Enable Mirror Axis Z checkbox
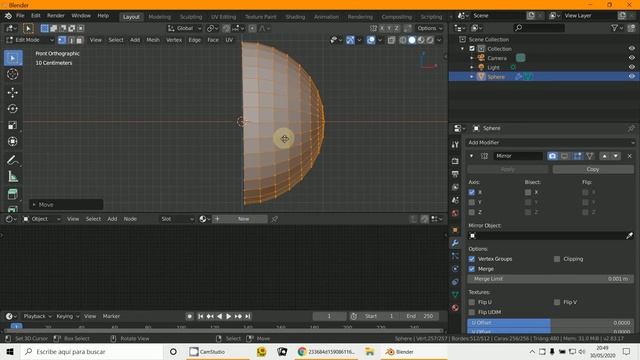The image size is (640, 360). 472,212
